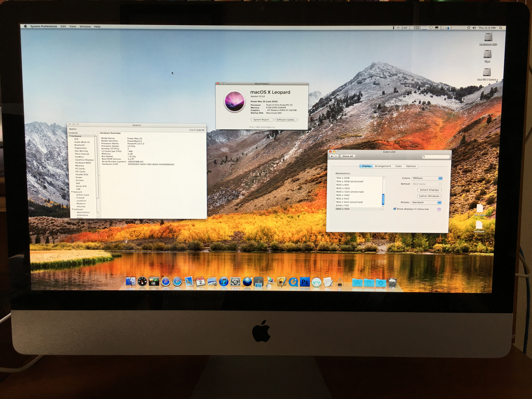Launch Mail from the Dock
The height and width of the screenshot is (399, 532).
pos(189,281)
